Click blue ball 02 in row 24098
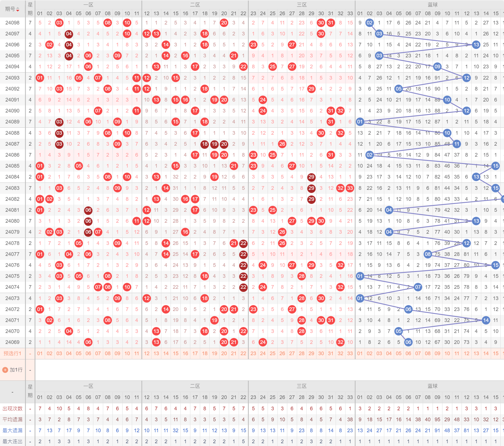The height and width of the screenshot is (446, 504). coord(370,23)
